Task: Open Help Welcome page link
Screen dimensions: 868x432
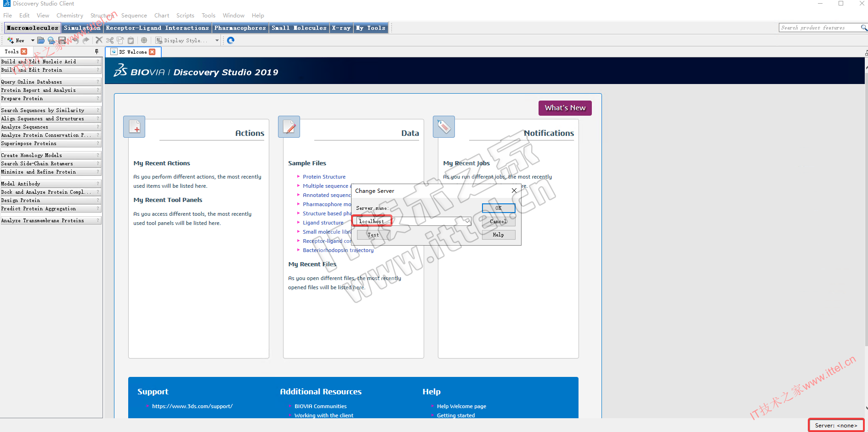Action: click(461, 406)
